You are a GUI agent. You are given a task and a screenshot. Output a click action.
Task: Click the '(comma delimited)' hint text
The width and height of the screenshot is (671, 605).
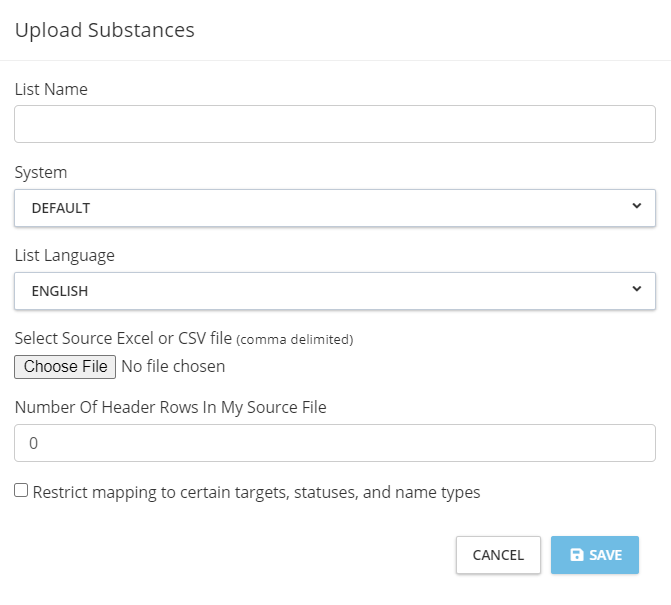click(x=295, y=340)
